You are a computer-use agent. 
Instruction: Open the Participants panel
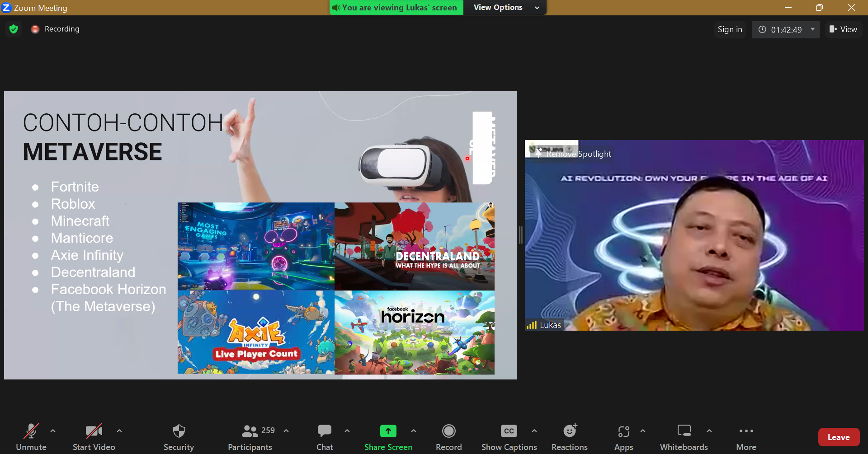tap(250, 436)
